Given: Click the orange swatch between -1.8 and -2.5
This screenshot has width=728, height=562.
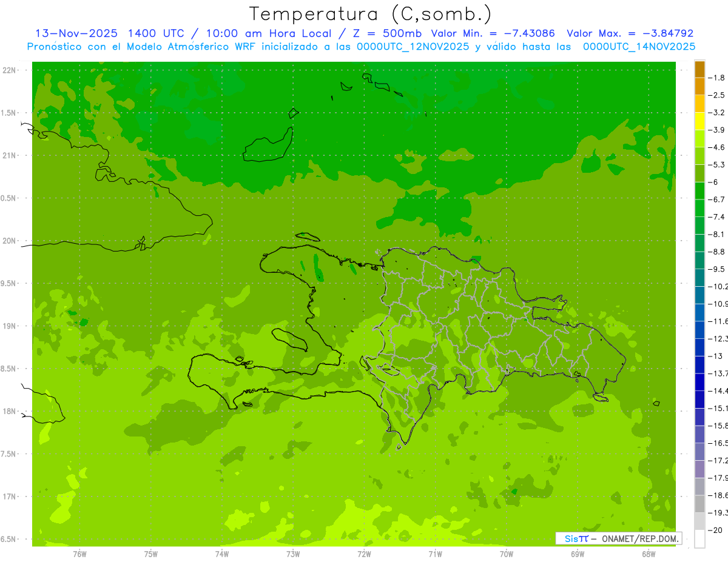Looking at the screenshot, I should click(699, 87).
